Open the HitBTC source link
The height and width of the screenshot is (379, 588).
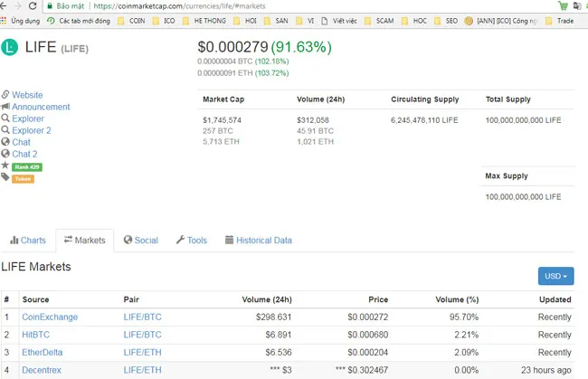[x=35, y=335]
